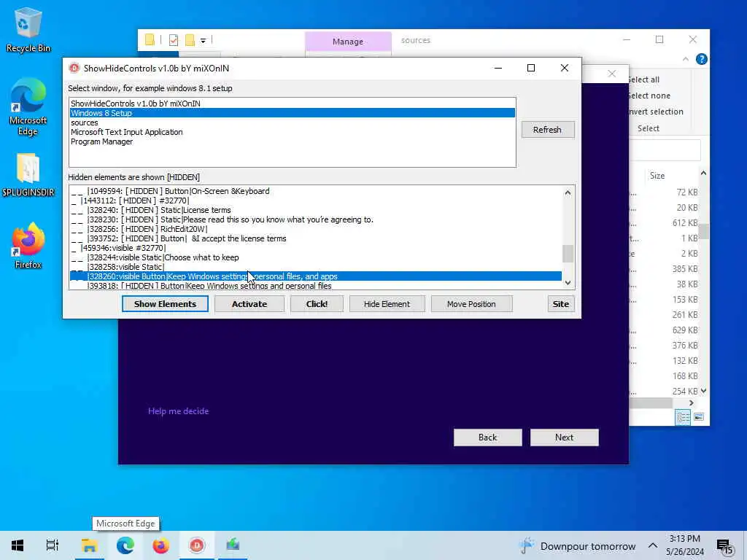Click the Site button
Viewport: 747px width, 560px height.
click(x=561, y=304)
